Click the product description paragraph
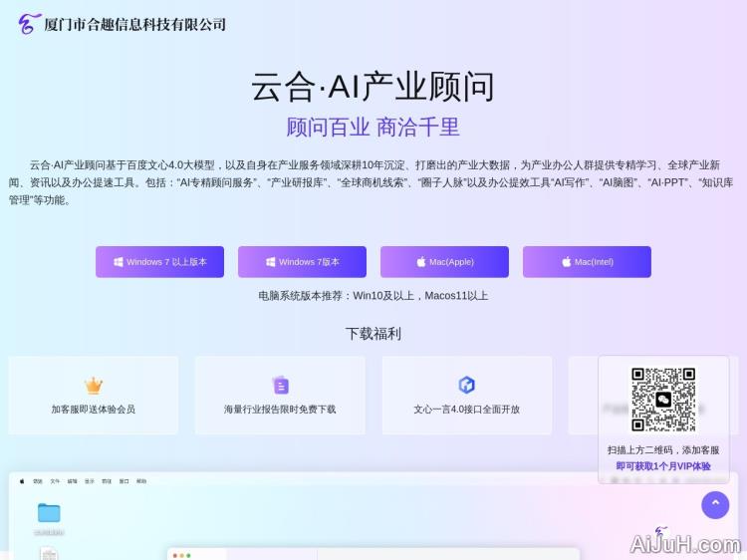The height and width of the screenshot is (560, 747). (372, 182)
